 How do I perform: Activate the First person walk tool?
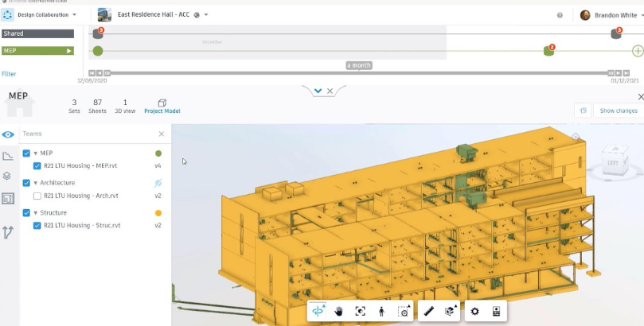coord(381,311)
